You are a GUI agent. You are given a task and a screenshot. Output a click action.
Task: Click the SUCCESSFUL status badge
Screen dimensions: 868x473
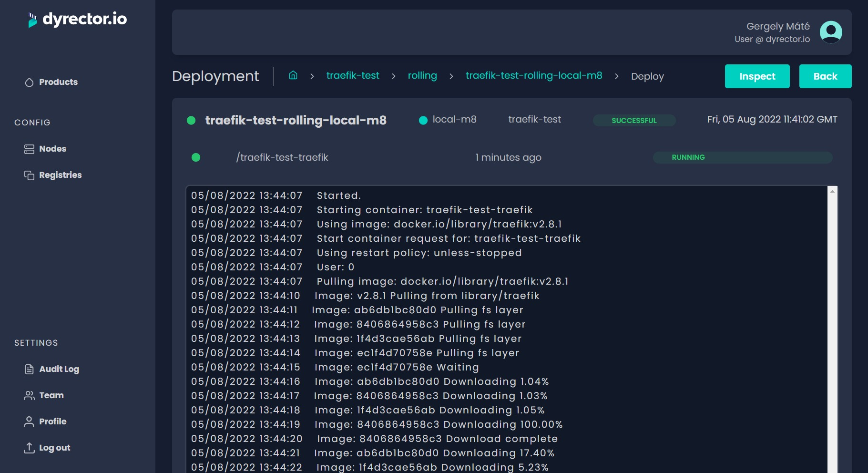point(634,120)
